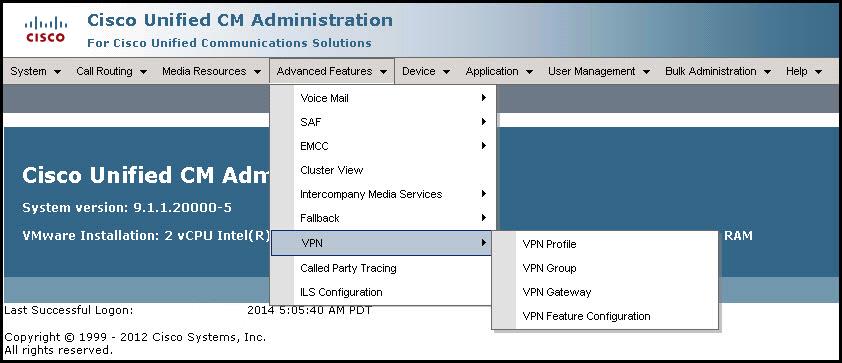Image resolution: width=842 pixels, height=363 pixels.
Task: Select Cluster View menu entry
Action: point(381,170)
